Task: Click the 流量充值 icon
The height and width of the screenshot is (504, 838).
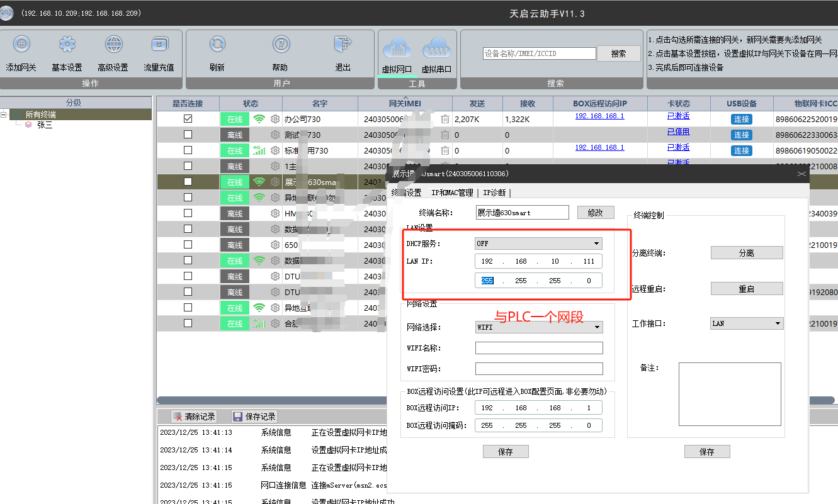Action: point(159,44)
